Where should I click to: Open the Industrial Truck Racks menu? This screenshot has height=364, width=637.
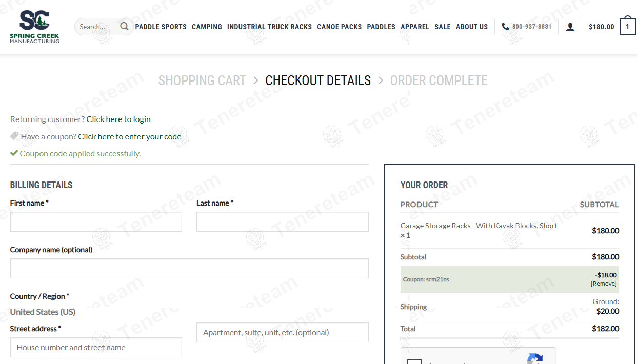[x=269, y=27]
